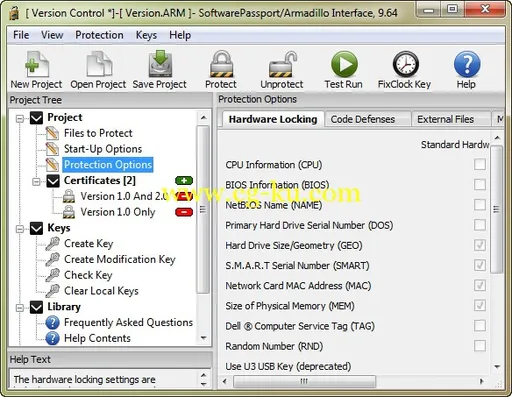Click the Check Key wrench icon
The image size is (512, 397).
tap(52, 275)
